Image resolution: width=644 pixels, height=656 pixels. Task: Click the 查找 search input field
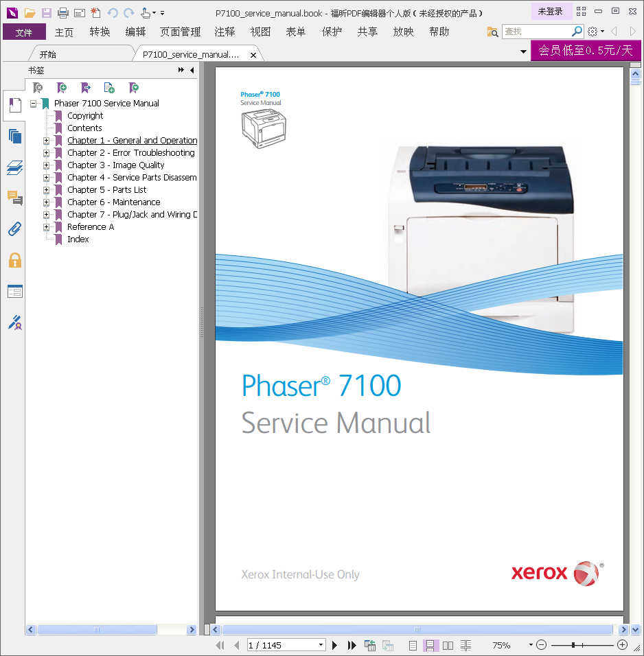(537, 32)
